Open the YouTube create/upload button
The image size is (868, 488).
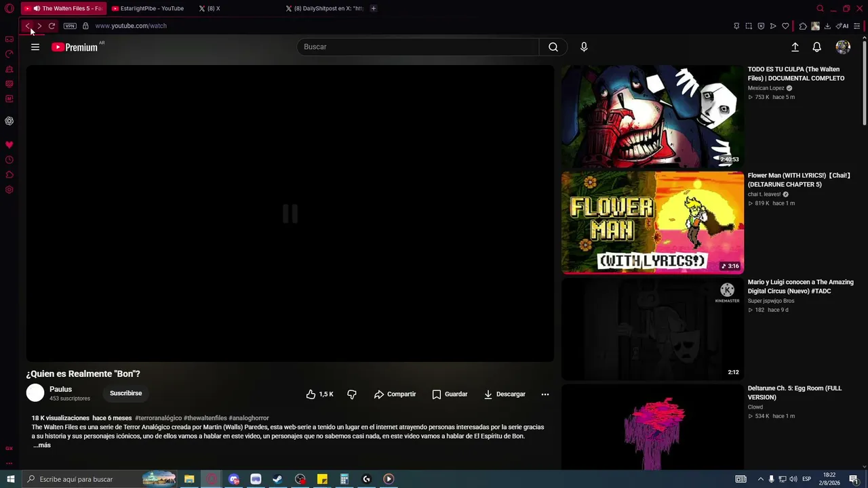pos(795,47)
